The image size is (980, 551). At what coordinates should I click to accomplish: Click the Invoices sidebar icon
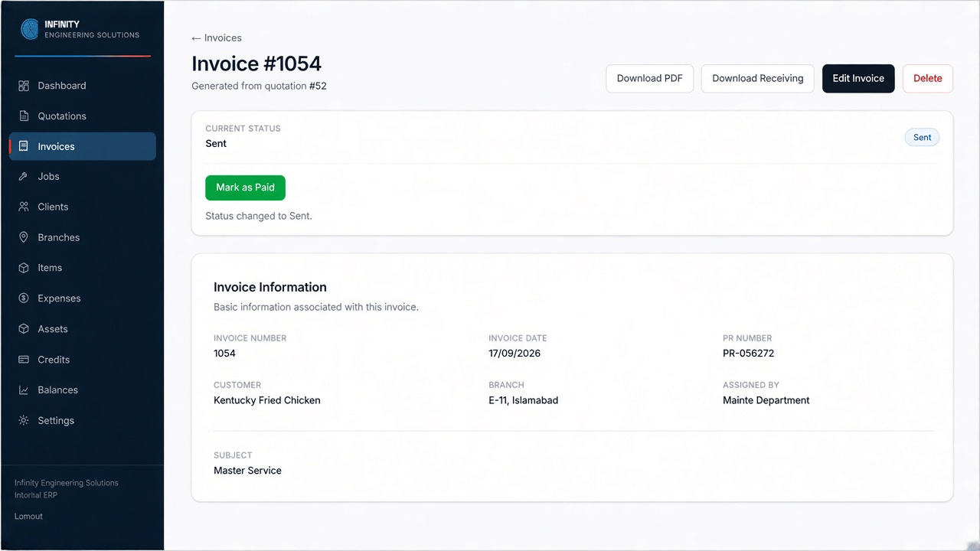[x=24, y=146]
